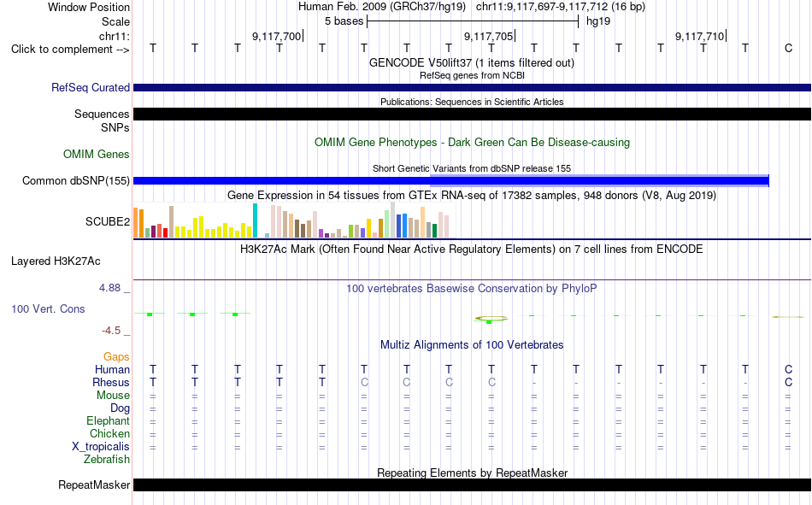Click the black Sequences track bar below Publications title
Viewport: 812px width, 505px height.
point(472,114)
